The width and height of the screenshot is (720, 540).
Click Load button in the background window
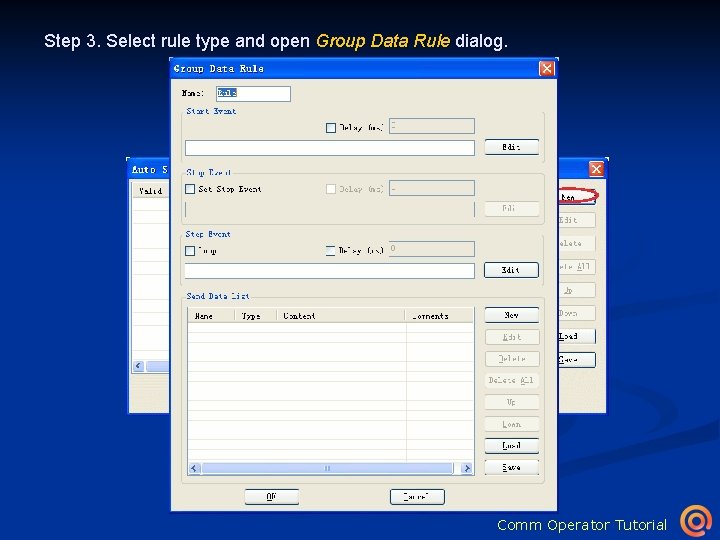[x=577, y=336]
